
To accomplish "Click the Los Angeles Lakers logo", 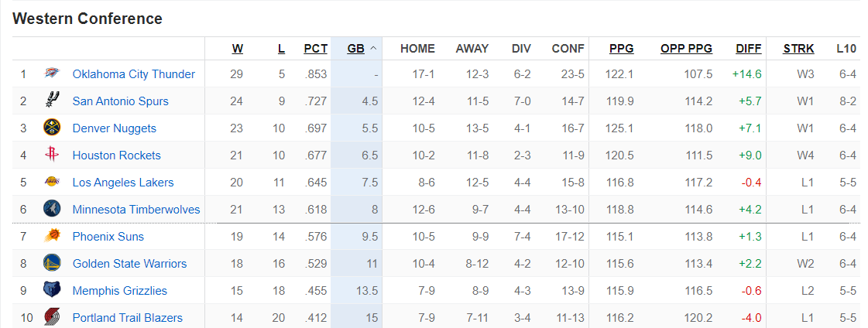I will [52, 183].
